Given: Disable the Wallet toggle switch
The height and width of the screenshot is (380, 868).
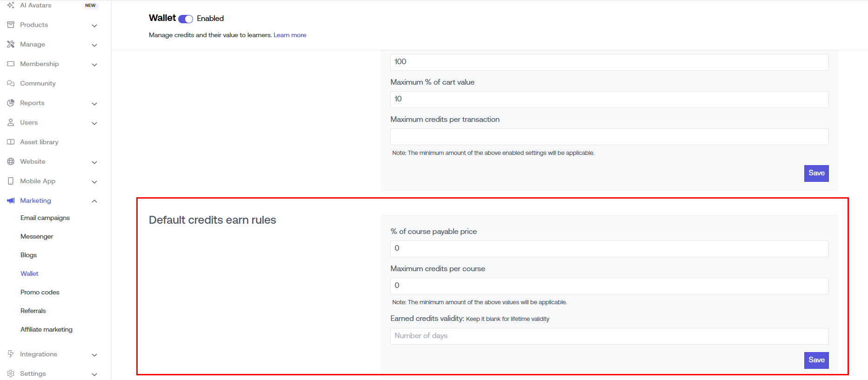Looking at the screenshot, I should pos(186,19).
